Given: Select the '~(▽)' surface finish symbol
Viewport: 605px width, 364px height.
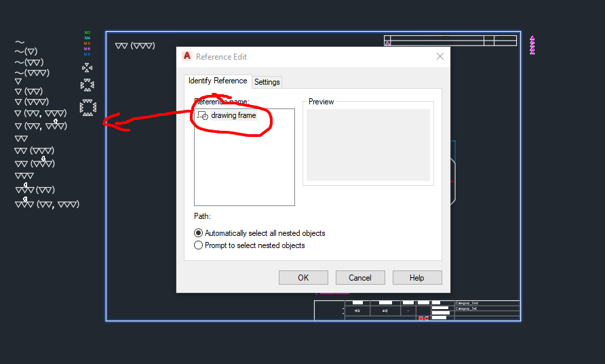Looking at the screenshot, I should point(26,52).
